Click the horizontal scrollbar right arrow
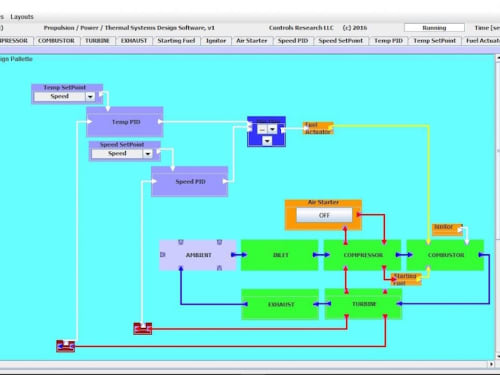The width and height of the screenshot is (500, 375). [x=491, y=364]
